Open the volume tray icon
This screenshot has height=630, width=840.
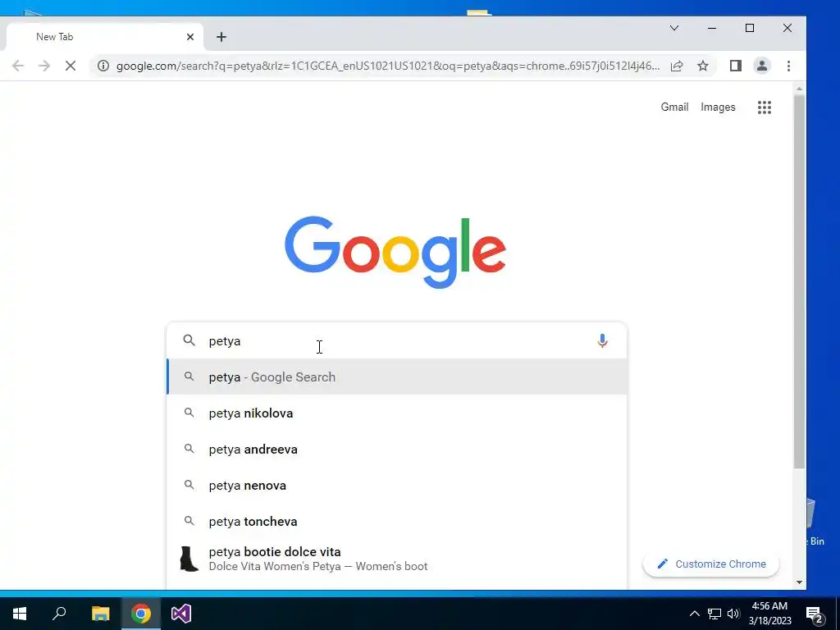coord(733,614)
